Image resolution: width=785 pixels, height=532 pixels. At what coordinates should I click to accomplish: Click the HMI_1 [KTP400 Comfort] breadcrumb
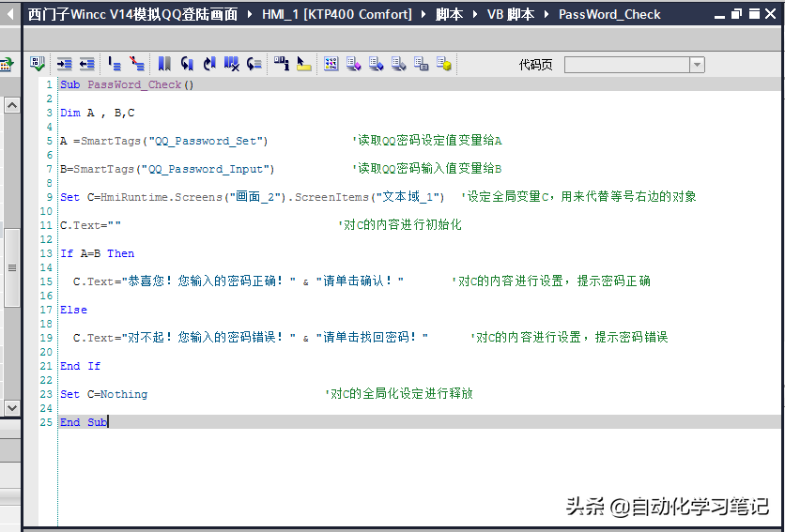coord(336,14)
